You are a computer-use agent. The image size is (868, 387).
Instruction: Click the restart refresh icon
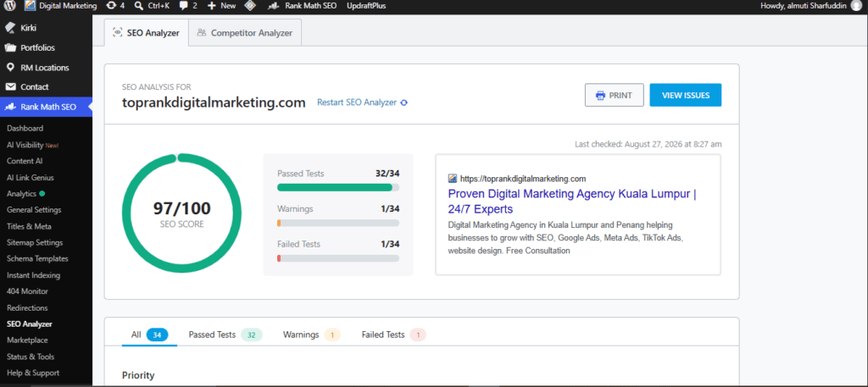(403, 102)
